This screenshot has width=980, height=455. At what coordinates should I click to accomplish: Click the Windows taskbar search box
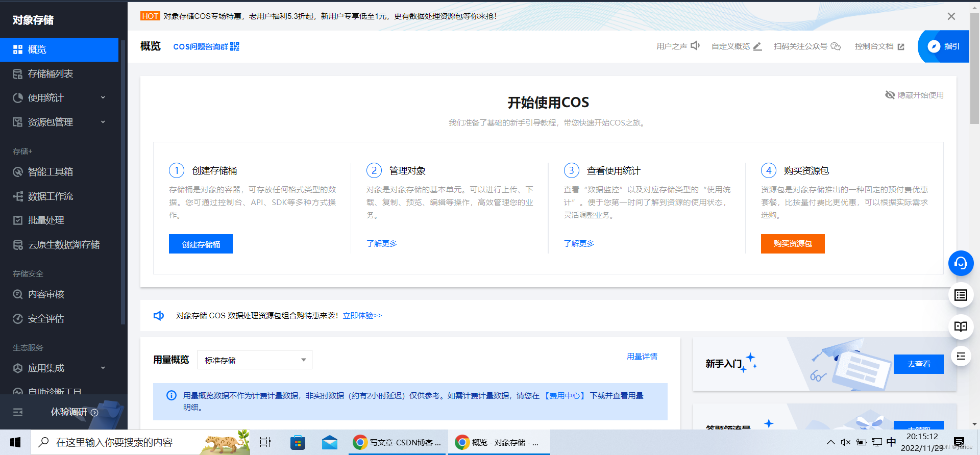pos(140,442)
